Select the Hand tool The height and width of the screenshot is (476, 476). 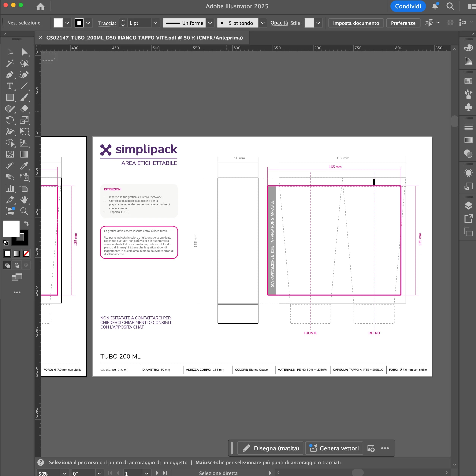click(x=24, y=200)
